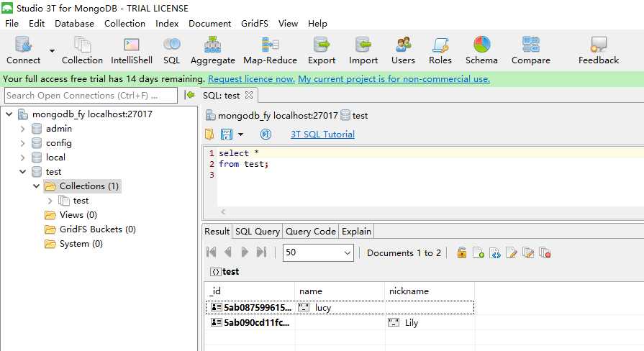The width and height of the screenshot is (644, 351).
Task: Select the config database
Action: click(59, 143)
